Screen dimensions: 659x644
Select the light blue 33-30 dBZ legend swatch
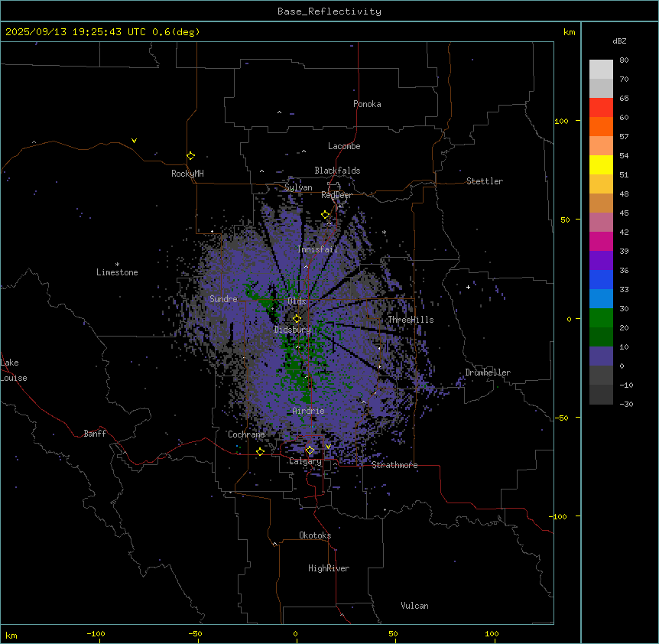pyautogui.click(x=601, y=299)
